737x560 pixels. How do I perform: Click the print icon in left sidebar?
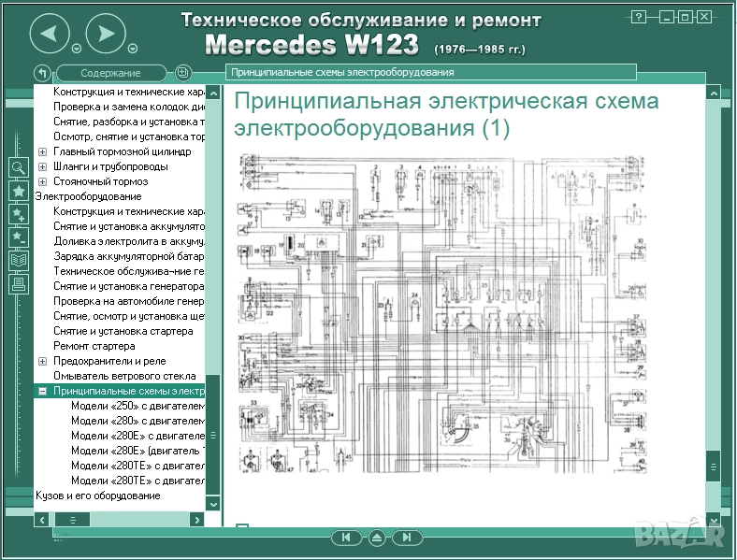(19, 284)
